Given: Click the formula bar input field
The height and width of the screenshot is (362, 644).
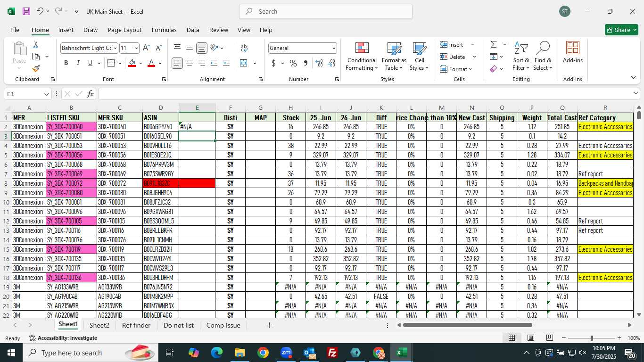Looking at the screenshot, I should point(365,94).
